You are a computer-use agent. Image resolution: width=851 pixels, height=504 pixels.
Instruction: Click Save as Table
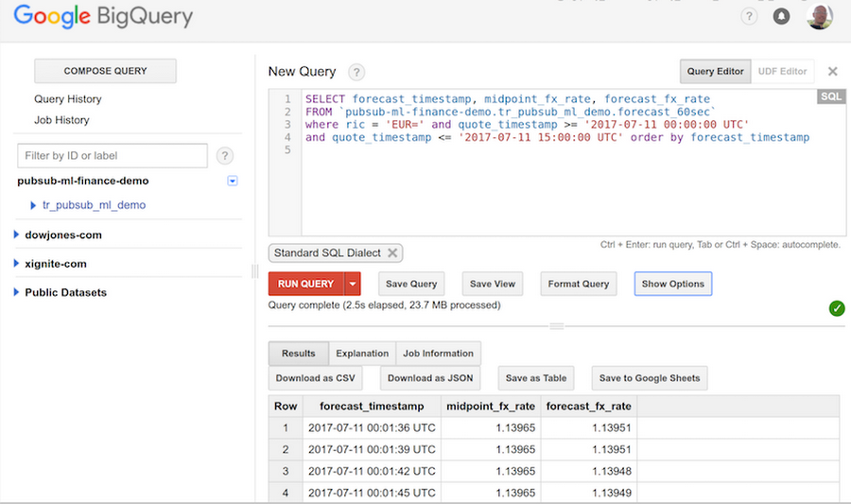(536, 378)
